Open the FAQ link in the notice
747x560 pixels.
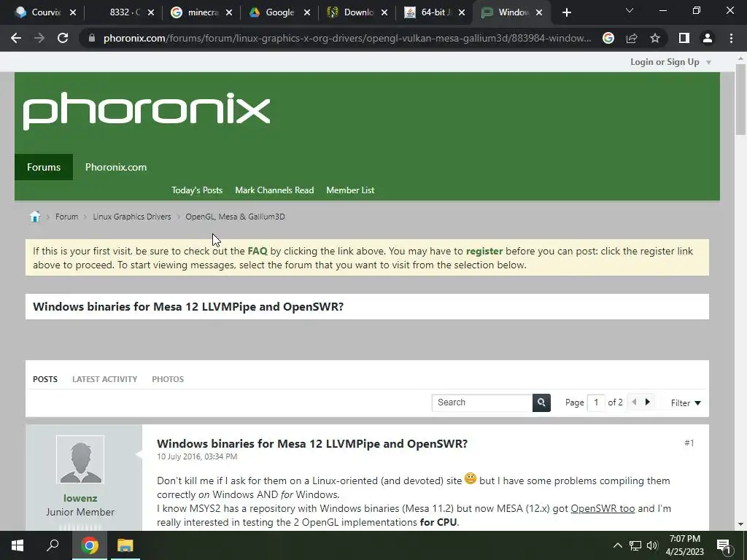pyautogui.click(x=258, y=251)
